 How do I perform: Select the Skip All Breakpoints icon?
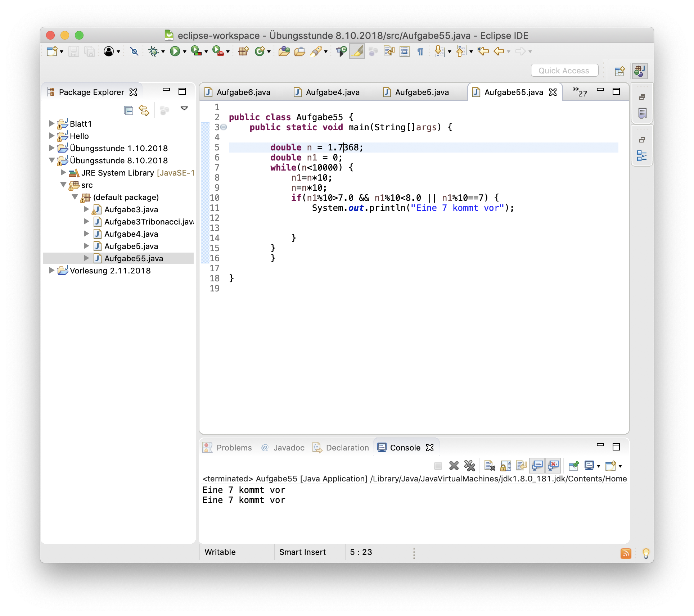(134, 51)
